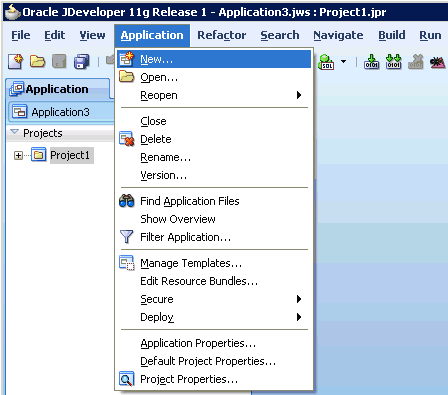Open the Refactor menu
This screenshot has width=448, height=395.
pos(222,35)
